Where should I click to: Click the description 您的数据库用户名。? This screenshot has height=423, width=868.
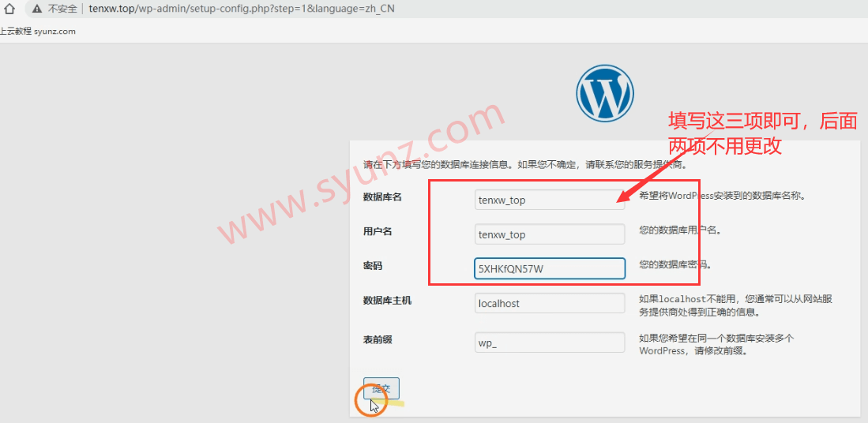(680, 230)
